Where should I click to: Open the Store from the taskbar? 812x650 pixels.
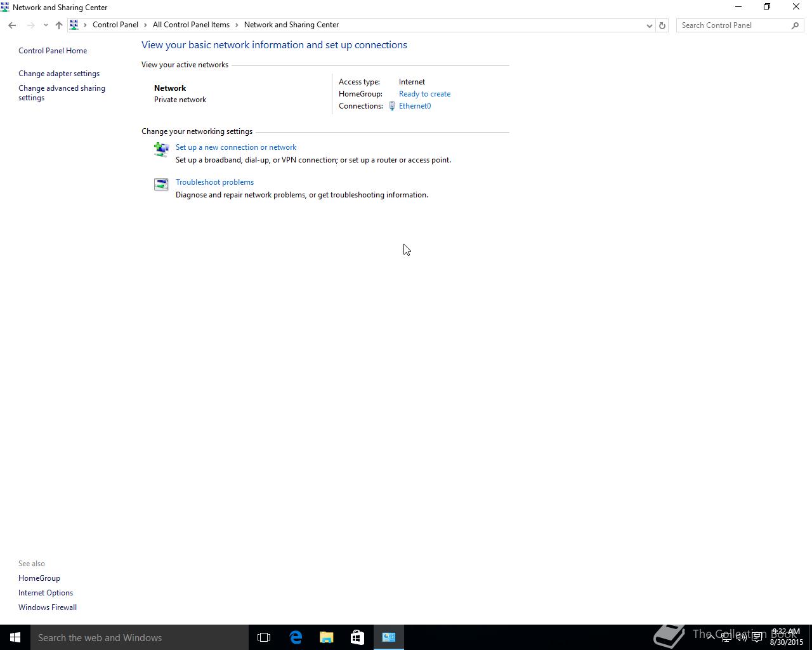[x=357, y=637]
